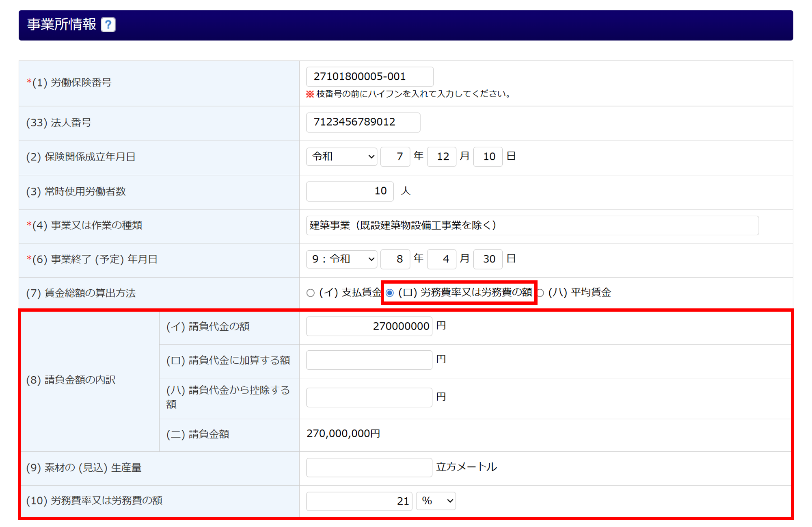The width and height of the screenshot is (812, 527).
Task: Click the 請負代金から控除する額 input field
Action: (x=369, y=397)
